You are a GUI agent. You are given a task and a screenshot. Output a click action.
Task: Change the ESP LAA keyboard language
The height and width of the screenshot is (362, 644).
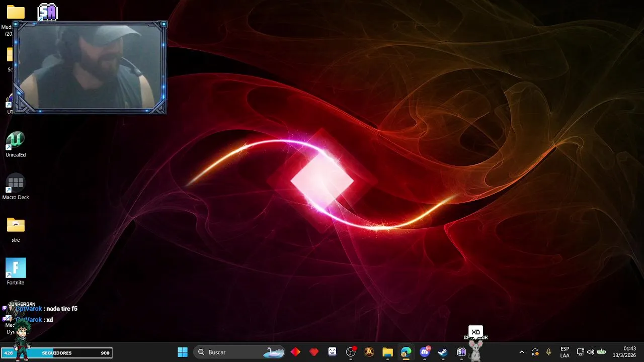pos(565,352)
